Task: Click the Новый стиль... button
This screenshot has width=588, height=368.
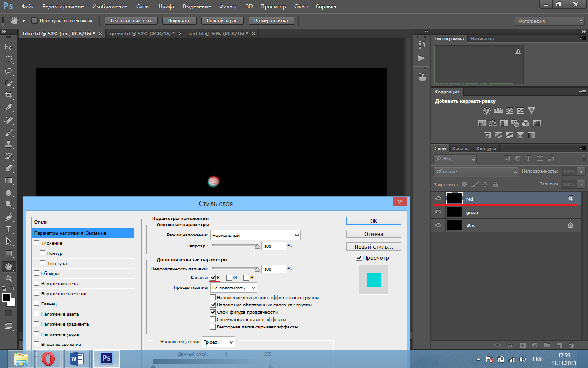Action: click(x=373, y=247)
